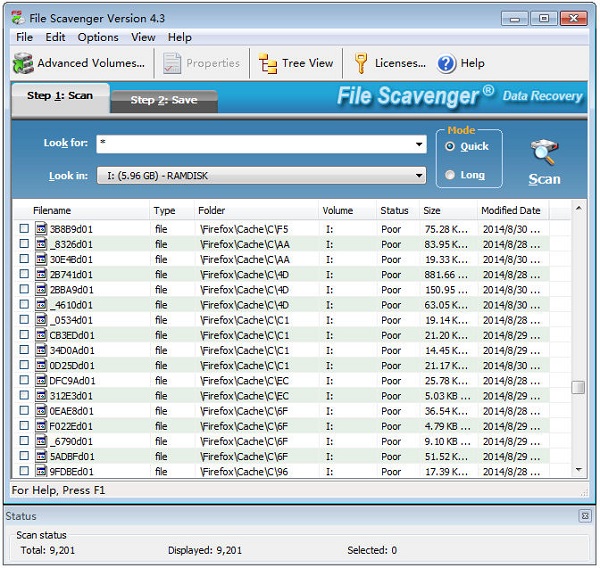Close the Status panel with its X icon
Image resolution: width=600 pixels, height=568 pixels.
pyautogui.click(x=585, y=516)
